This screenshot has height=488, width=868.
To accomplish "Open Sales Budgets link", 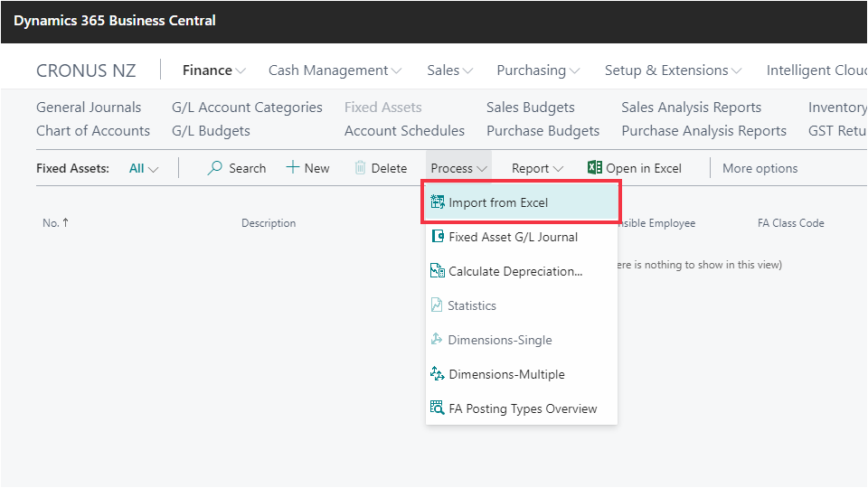I will 531,108.
